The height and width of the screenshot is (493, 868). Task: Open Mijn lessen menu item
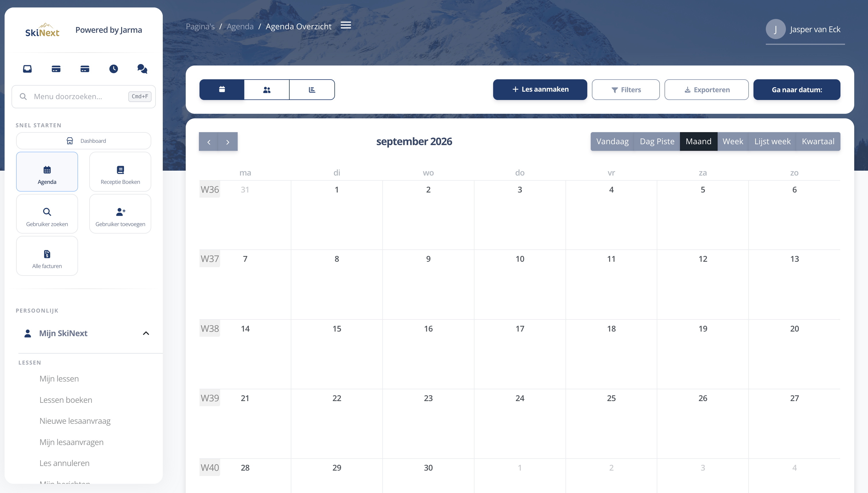[59, 379]
